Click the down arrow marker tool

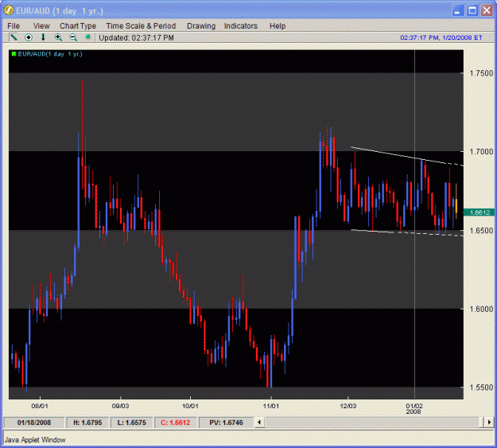tap(43, 37)
